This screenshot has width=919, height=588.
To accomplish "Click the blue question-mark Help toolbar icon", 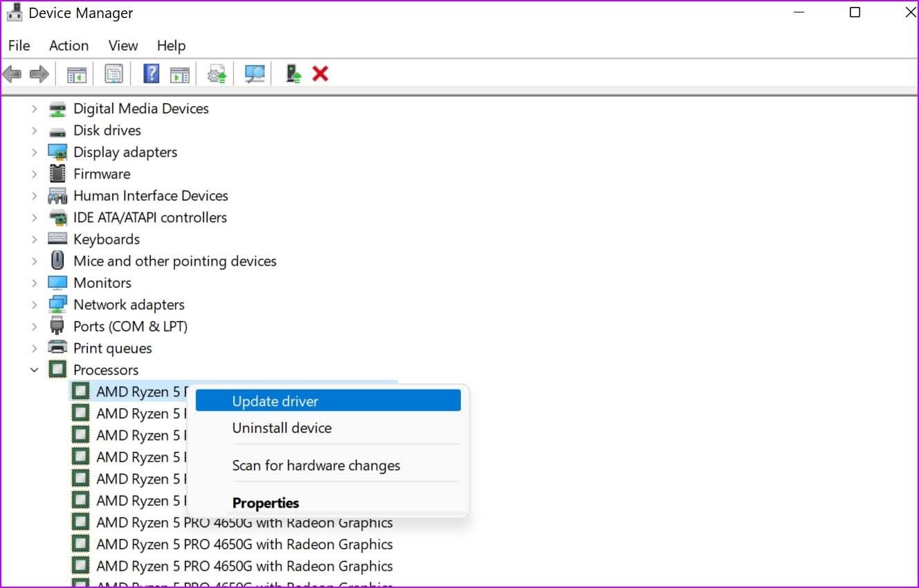I will tap(151, 73).
